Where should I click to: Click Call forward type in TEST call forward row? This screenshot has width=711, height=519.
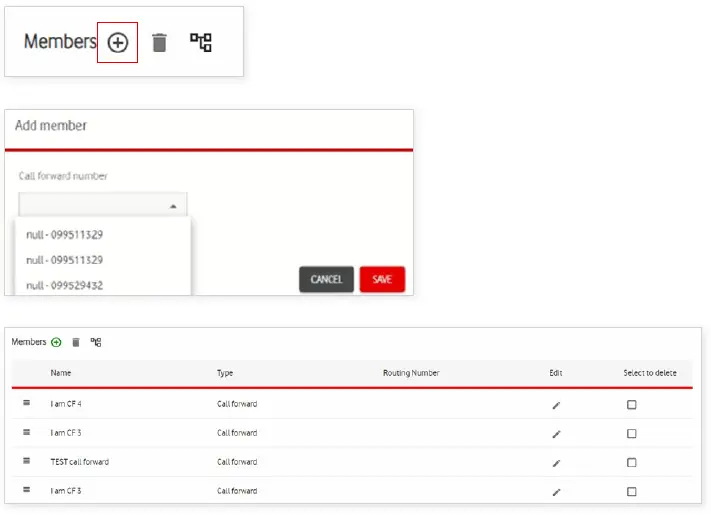237,462
